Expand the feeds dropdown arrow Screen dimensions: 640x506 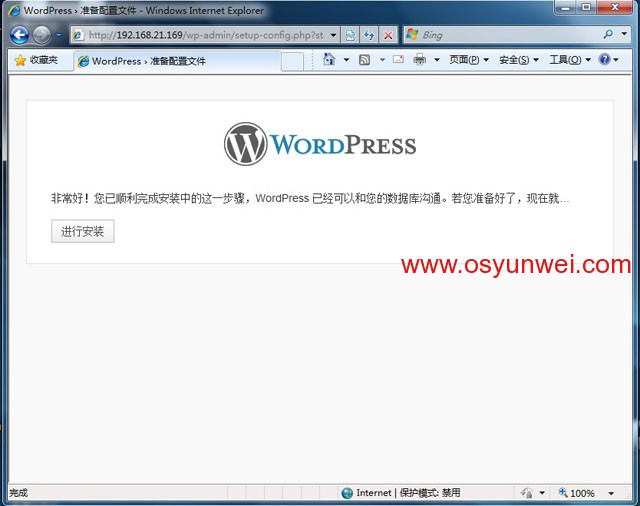pos(382,60)
